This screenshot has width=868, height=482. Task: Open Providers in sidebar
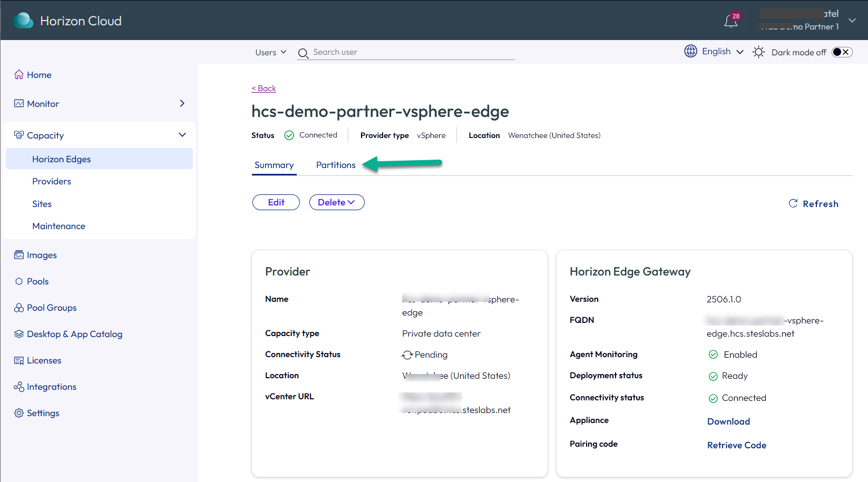pos(52,181)
